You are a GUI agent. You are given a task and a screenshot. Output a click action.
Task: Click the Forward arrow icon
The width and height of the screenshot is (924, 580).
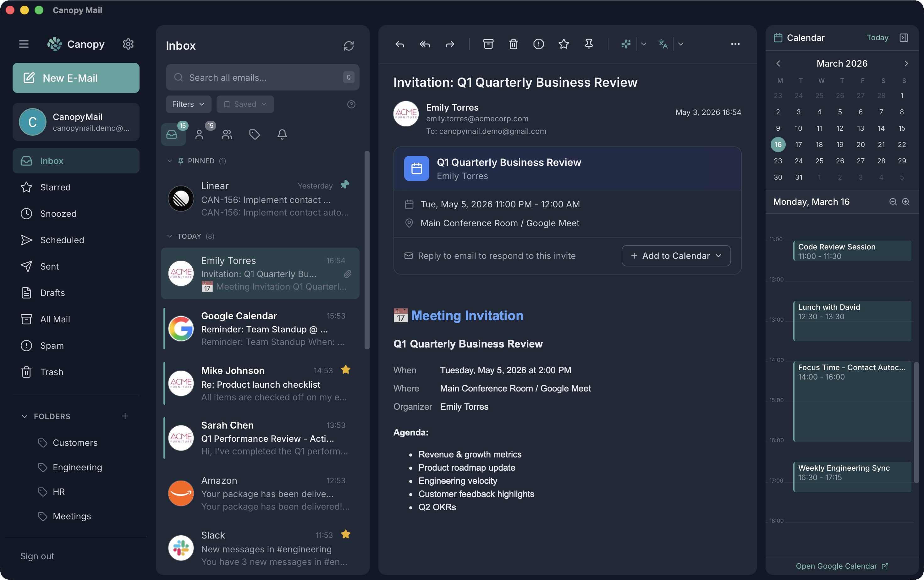[x=450, y=44]
